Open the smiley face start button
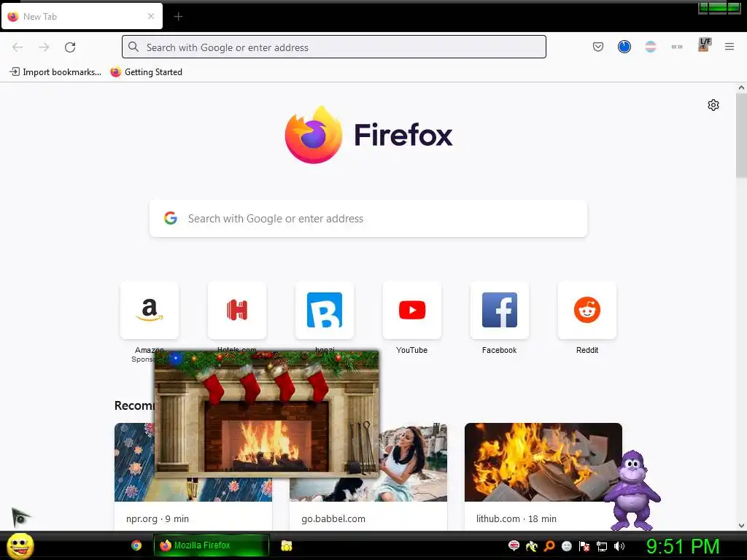 click(x=20, y=545)
